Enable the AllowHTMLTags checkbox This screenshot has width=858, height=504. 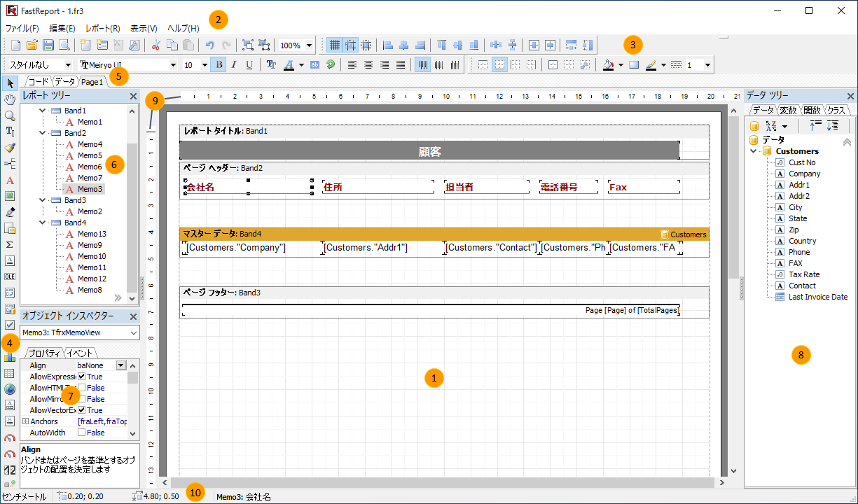[x=82, y=388]
